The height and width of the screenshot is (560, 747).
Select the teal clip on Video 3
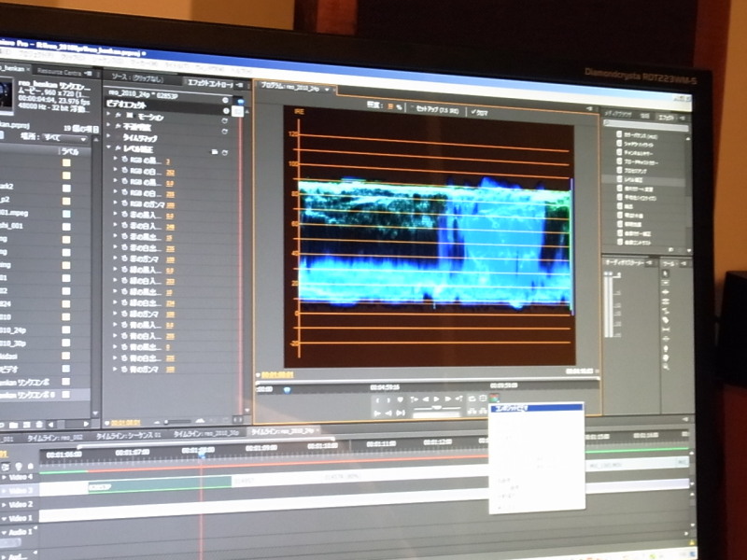coord(160,484)
